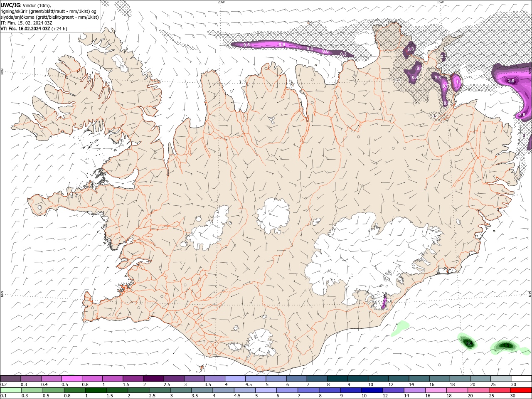Click the dark teal 8–9 swatch in upper legend row
Screen dimensions: 532x399
click(337, 379)
